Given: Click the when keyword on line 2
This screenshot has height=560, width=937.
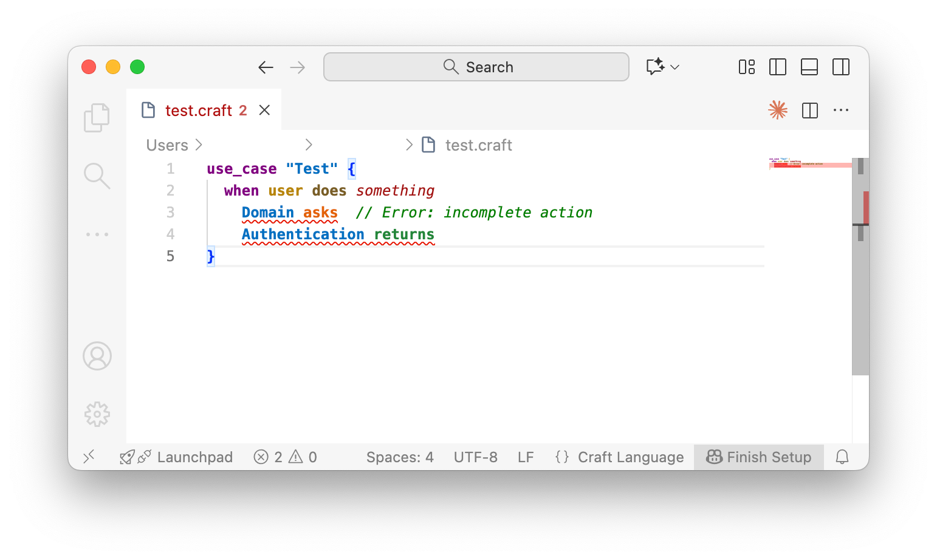Looking at the screenshot, I should coord(241,191).
